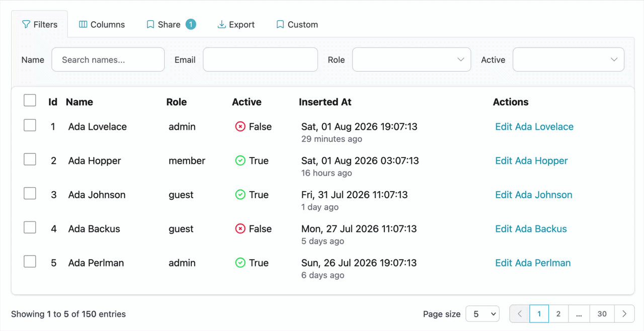Click the columns icon beside Columns
The width and height of the screenshot is (644, 331).
tap(84, 25)
